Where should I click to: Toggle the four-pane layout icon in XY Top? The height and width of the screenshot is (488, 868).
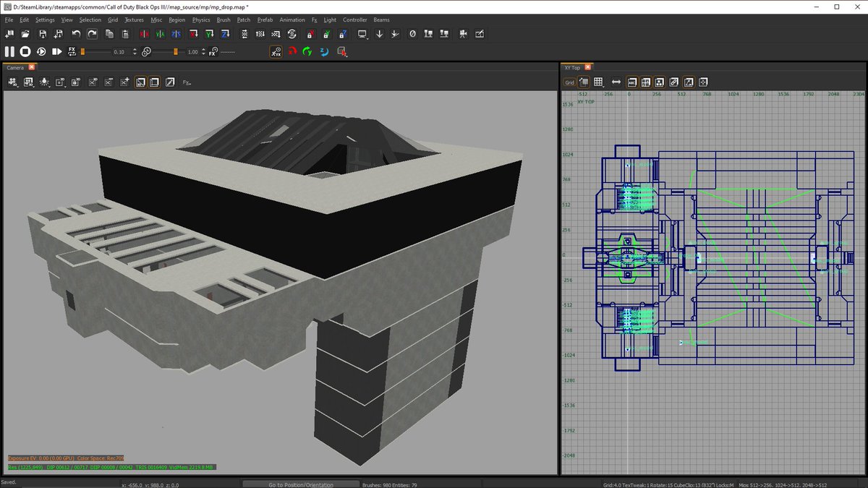[646, 82]
